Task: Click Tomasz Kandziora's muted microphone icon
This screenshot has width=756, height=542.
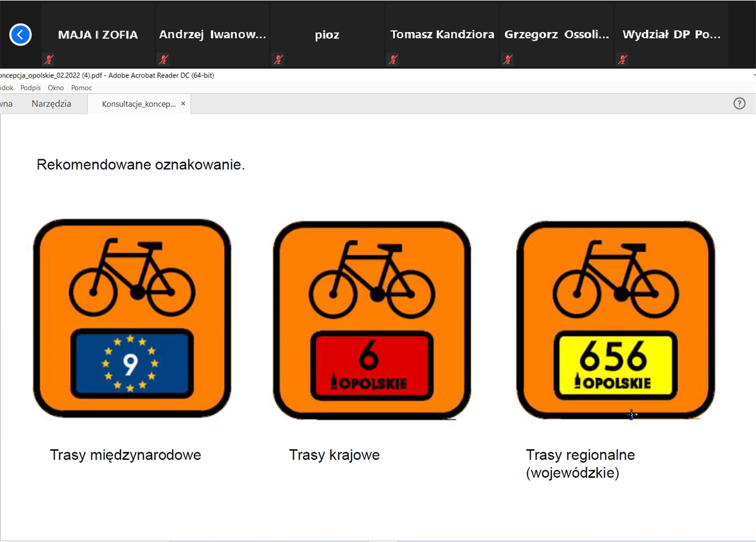Action: [x=393, y=60]
